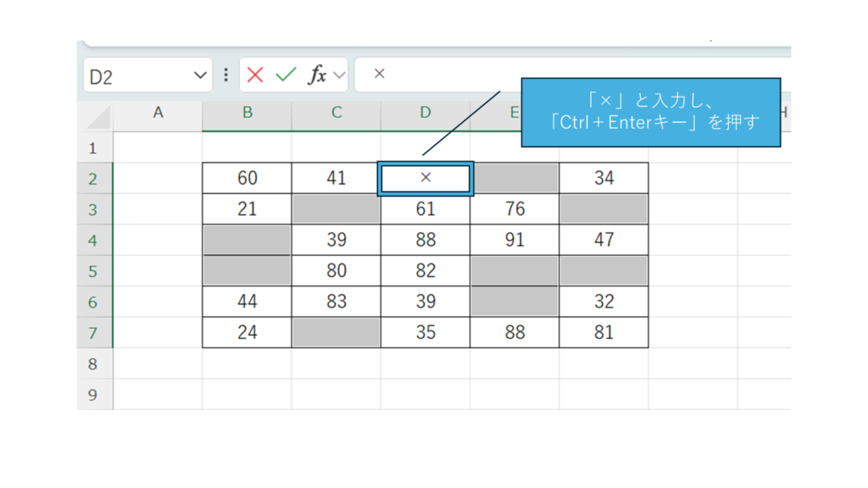This screenshot has height=488, width=868.
Task: Click the Select All corner triangle
Action: click(x=100, y=117)
